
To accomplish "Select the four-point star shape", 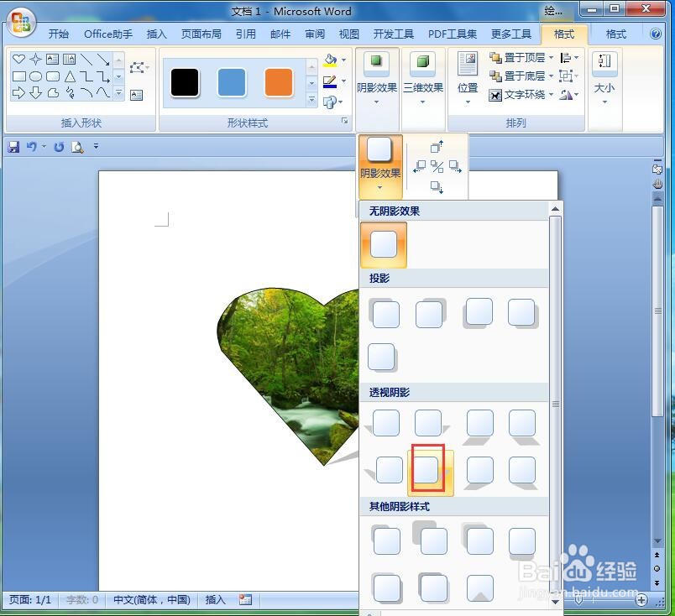I will 36,59.
